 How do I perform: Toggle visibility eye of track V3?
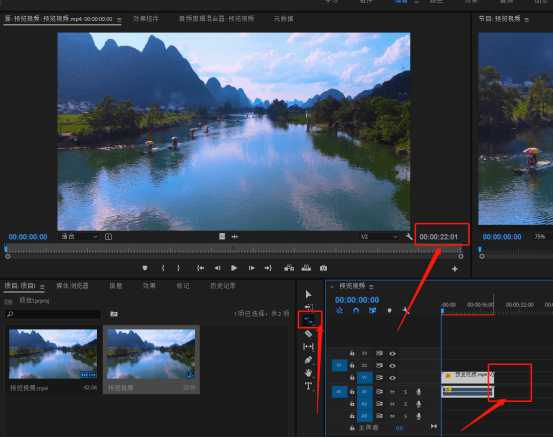tap(392, 353)
